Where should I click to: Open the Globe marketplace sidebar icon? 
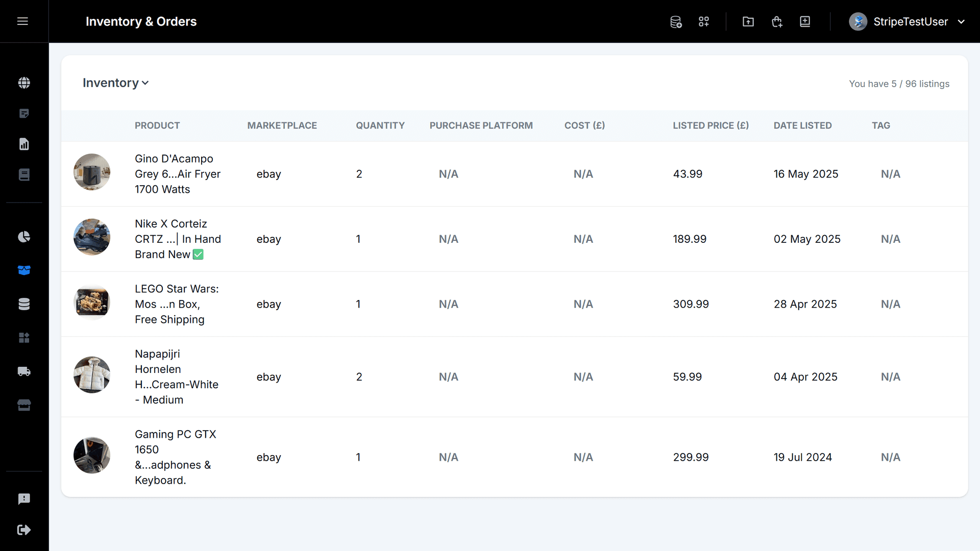[x=24, y=83]
